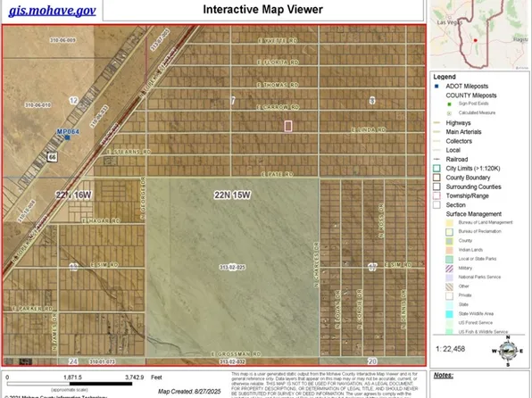Click the Local or State Parks swatch
The height and width of the screenshot is (398, 532).
point(449,259)
